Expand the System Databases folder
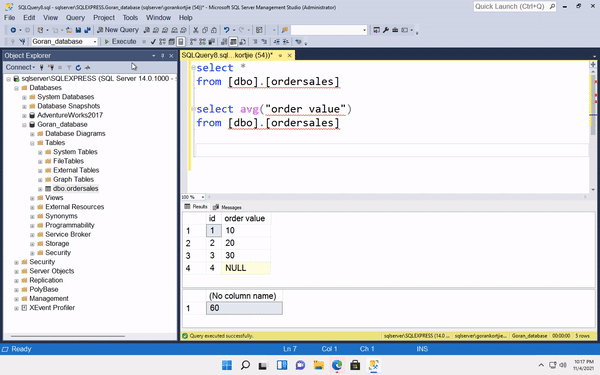 pyautogui.click(x=24, y=97)
